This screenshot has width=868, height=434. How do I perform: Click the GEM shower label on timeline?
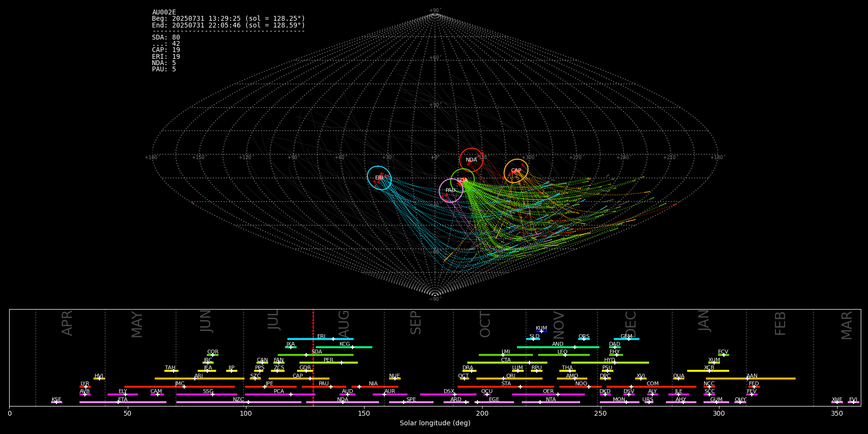[x=626, y=337]
